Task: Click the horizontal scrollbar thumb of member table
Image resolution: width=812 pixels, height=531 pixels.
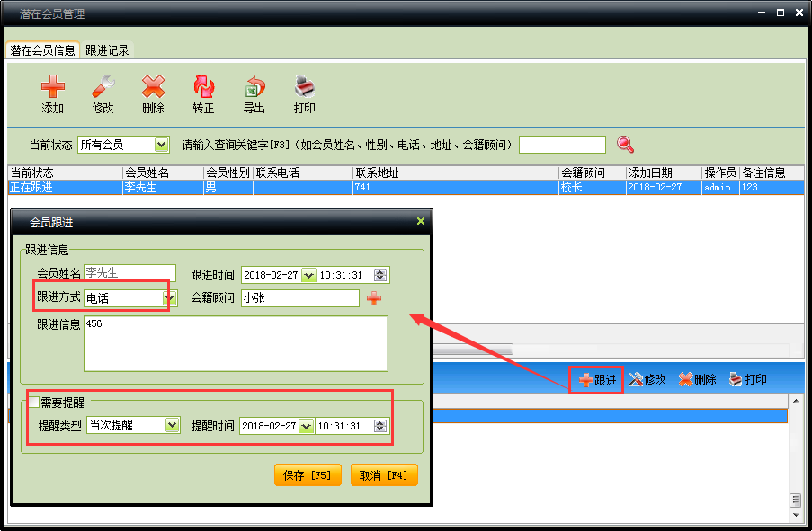Action: pyautogui.click(x=472, y=350)
